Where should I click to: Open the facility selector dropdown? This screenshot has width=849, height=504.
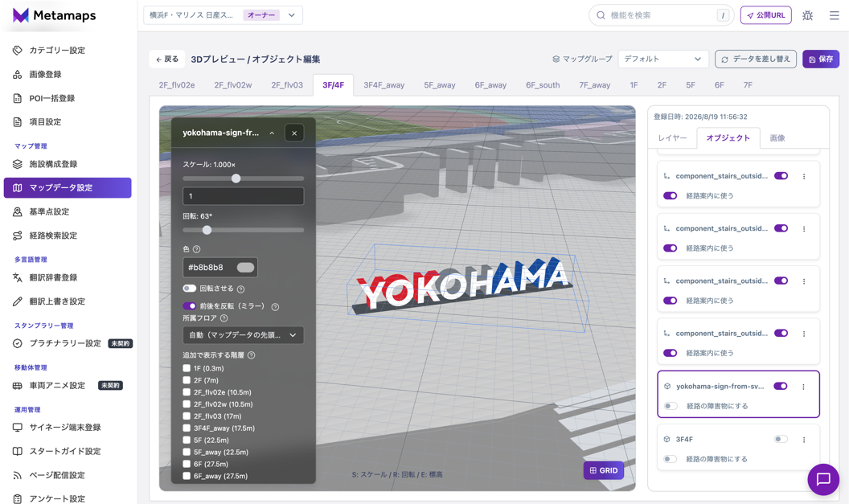(223, 15)
